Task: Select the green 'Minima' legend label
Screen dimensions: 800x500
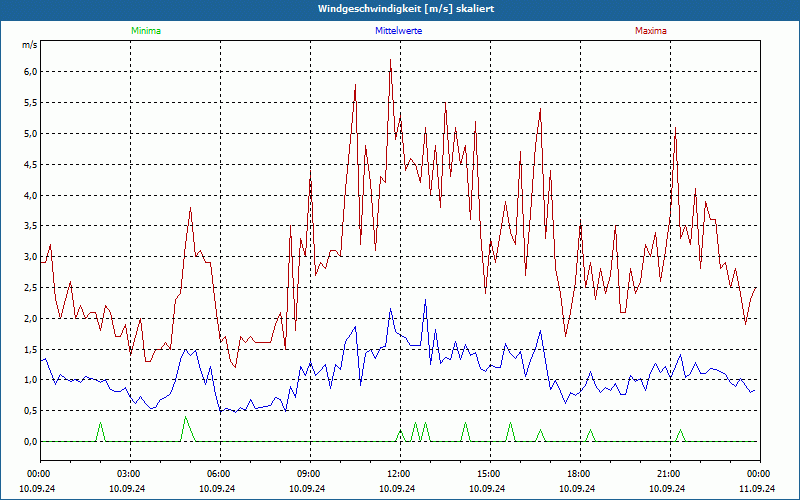Action: pyautogui.click(x=146, y=31)
